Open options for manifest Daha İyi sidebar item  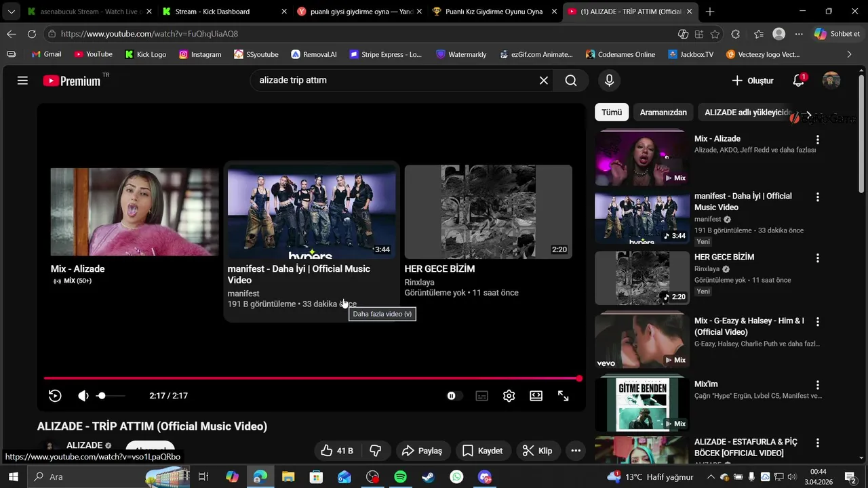point(818,197)
